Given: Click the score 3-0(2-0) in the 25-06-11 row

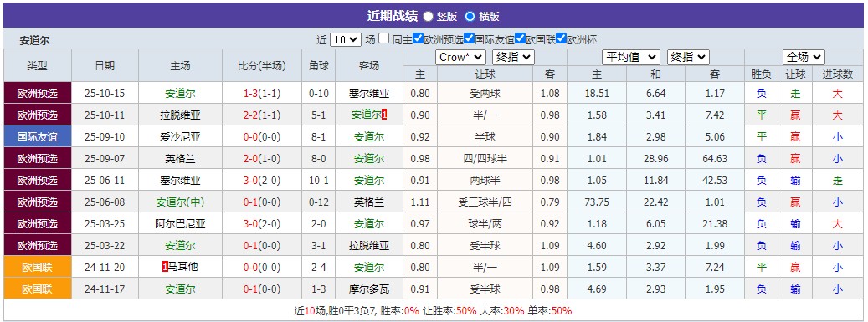Looking at the screenshot, I should [x=262, y=181].
